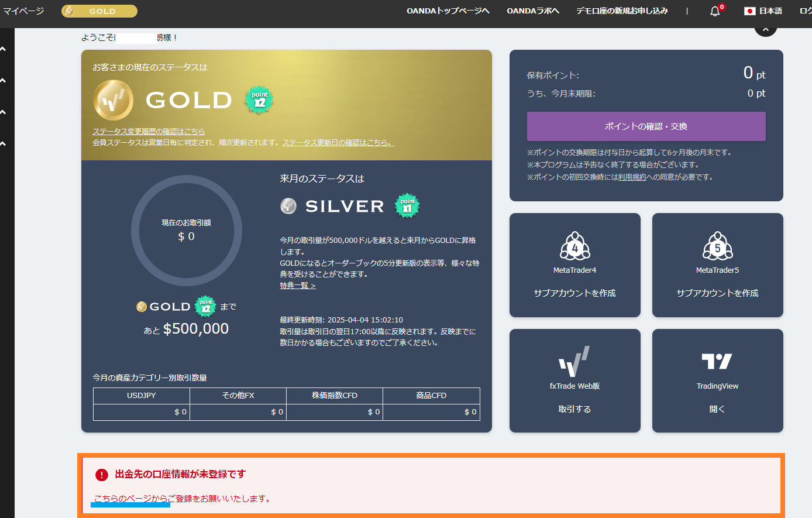Click the 今月の資産カテゴリー別取引数量 heading
812x518 pixels.
click(150, 378)
